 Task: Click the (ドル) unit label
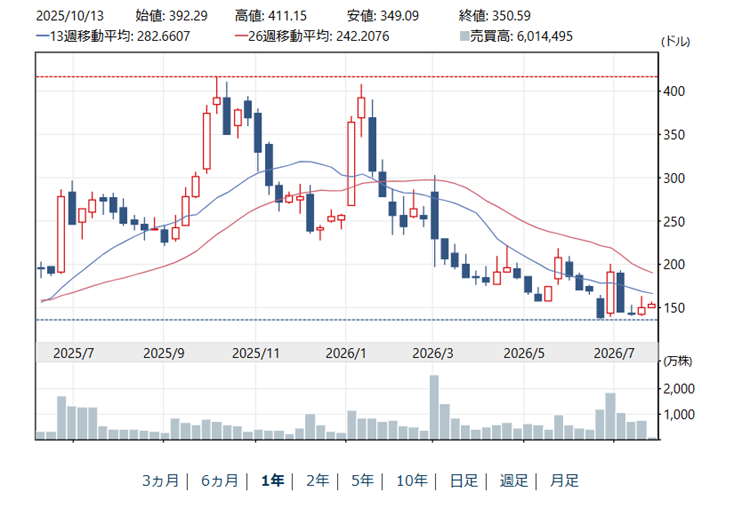point(675,41)
